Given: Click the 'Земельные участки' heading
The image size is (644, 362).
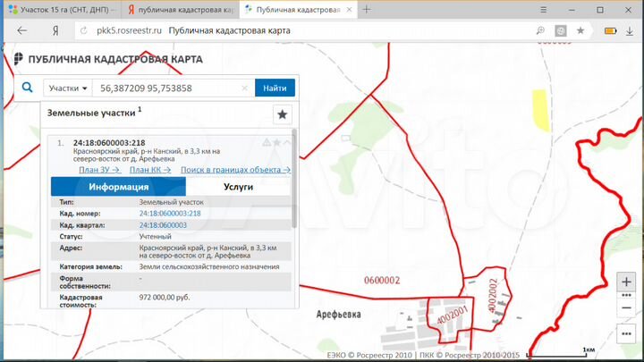Looking at the screenshot, I should click(91, 113).
